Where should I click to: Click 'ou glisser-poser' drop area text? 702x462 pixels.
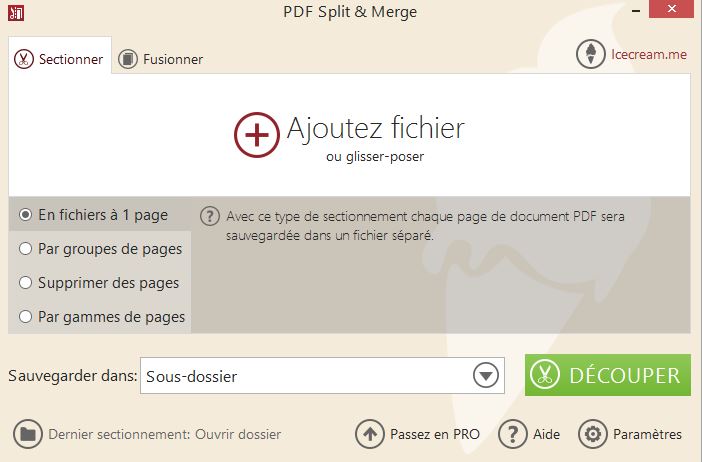point(375,157)
